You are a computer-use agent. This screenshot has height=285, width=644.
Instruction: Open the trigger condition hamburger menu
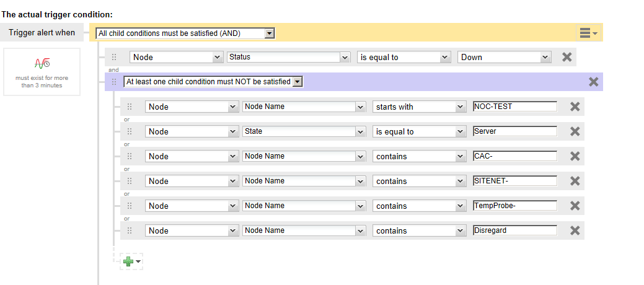click(x=588, y=33)
